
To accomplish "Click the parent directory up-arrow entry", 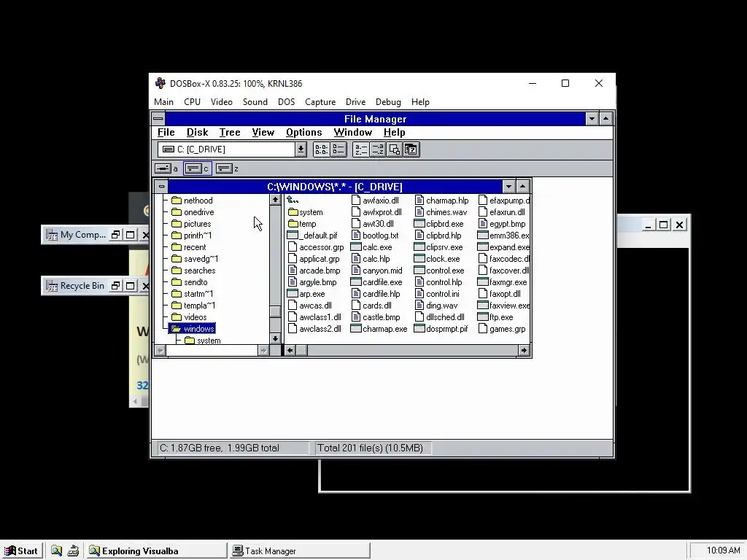I will tap(293, 200).
